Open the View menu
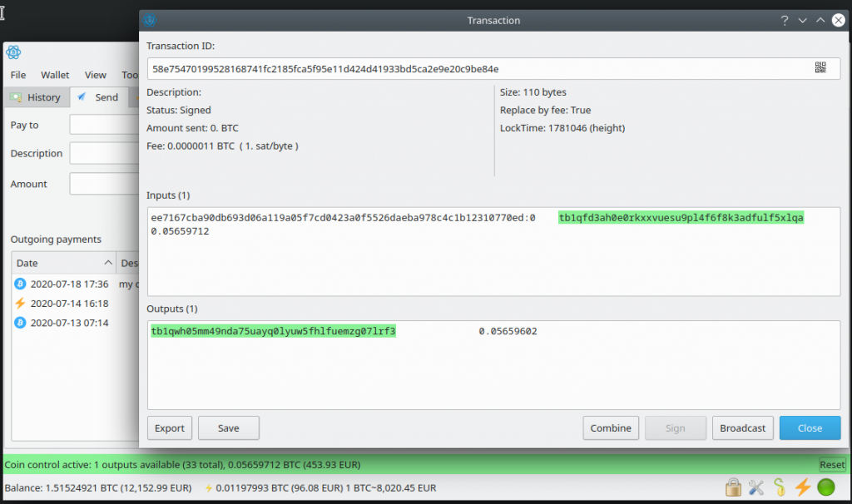This screenshot has height=504, width=852. click(x=95, y=75)
